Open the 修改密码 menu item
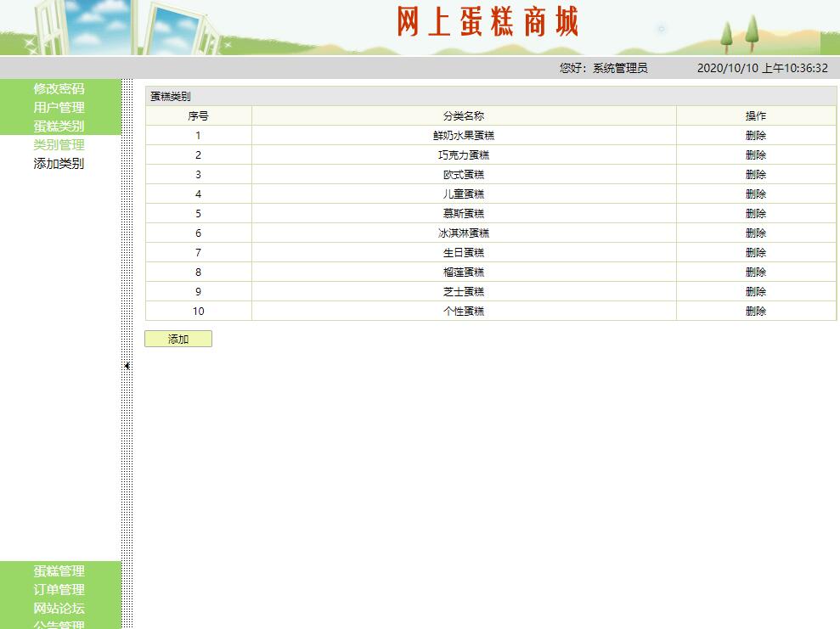The width and height of the screenshot is (840, 629). pyautogui.click(x=57, y=89)
